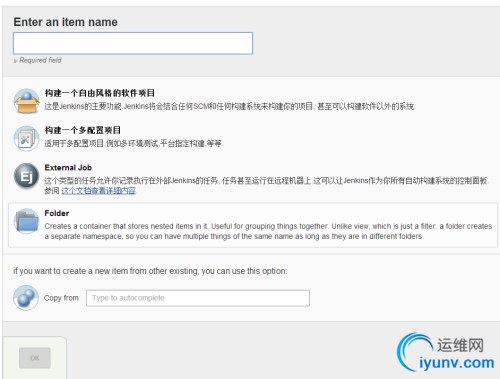Click the Enter an item name field
Viewport: 500px width, 379px height.
tap(133, 43)
